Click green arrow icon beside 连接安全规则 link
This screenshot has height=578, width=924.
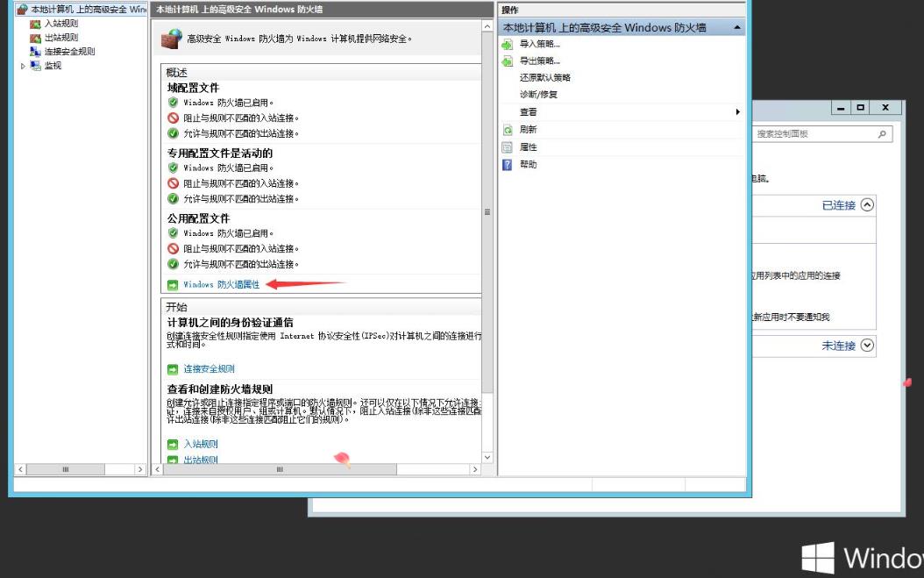click(173, 370)
